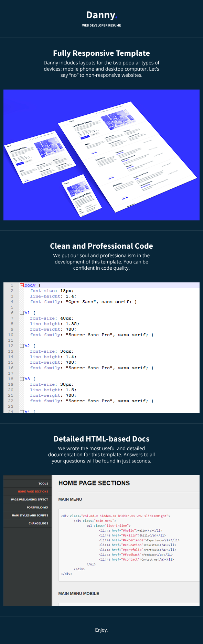Click the Fully Responsive Template heading
This screenshot has width=203, height=644.
click(101, 53)
